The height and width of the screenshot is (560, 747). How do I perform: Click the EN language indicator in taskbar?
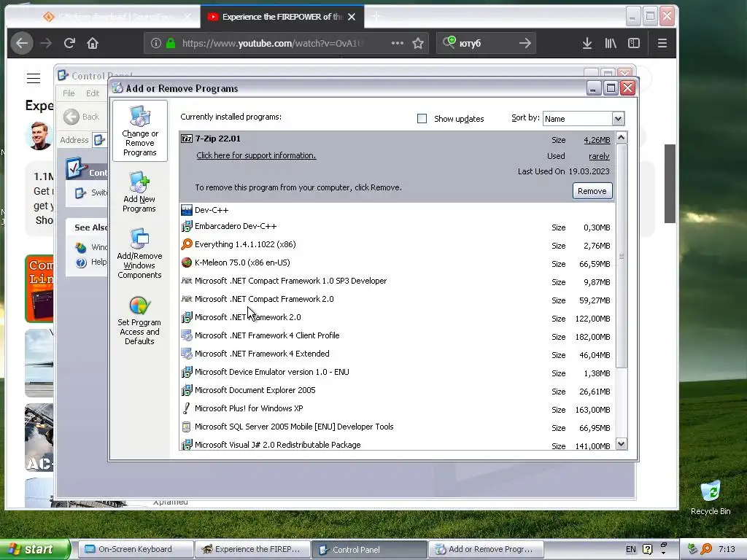[631, 549]
